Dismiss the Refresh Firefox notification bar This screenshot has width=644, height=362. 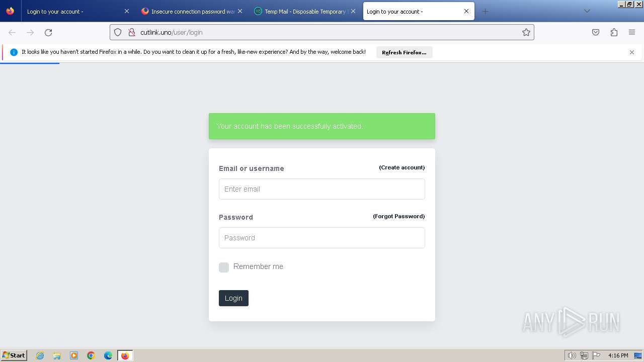[x=632, y=52]
